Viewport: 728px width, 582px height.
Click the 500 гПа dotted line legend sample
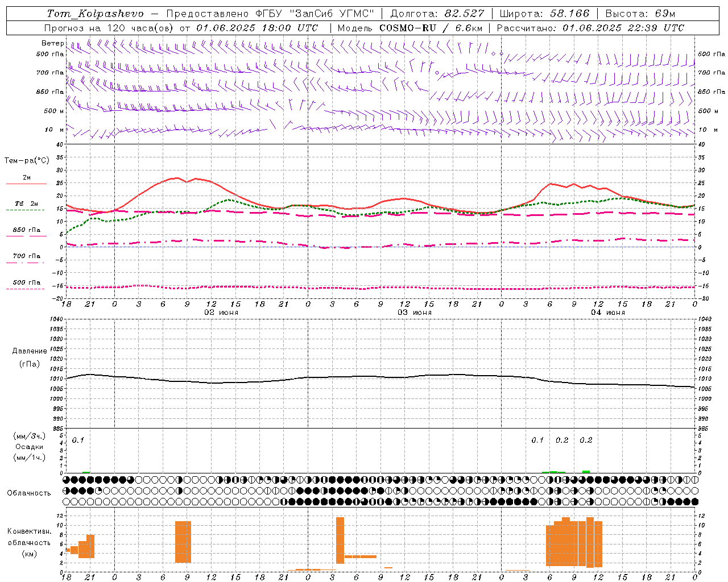click(25, 289)
